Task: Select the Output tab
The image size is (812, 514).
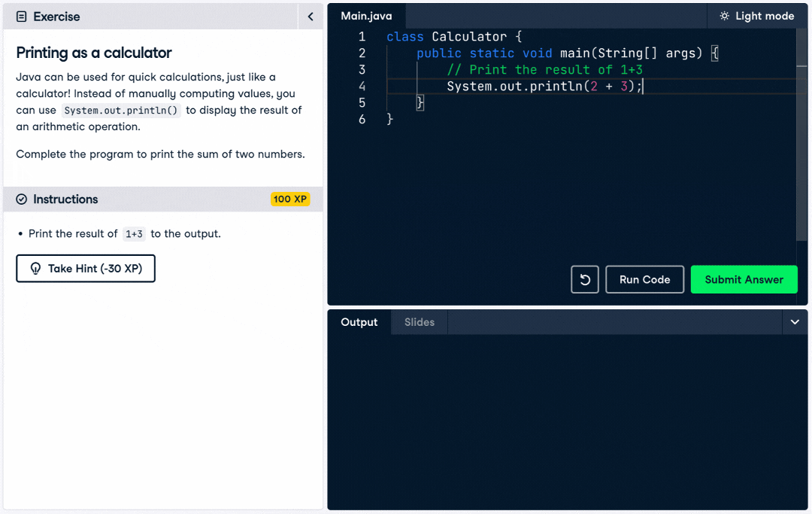Action: coord(359,322)
